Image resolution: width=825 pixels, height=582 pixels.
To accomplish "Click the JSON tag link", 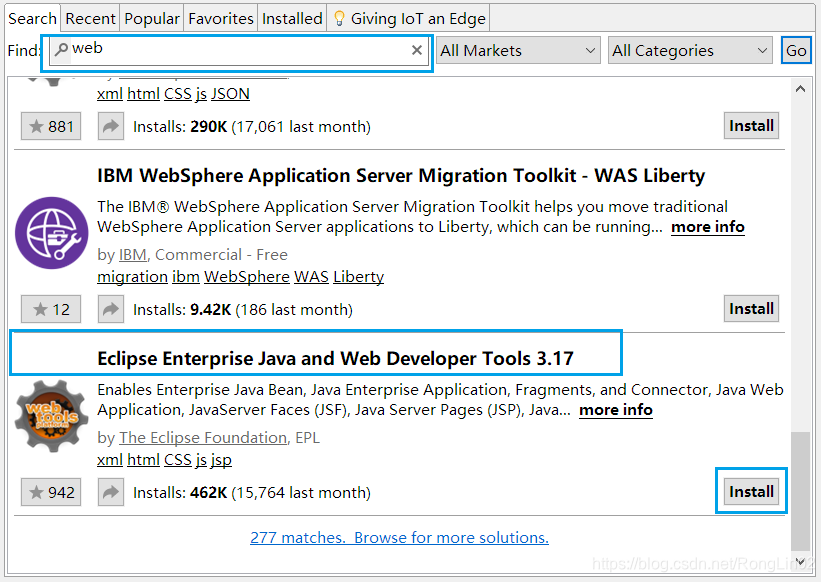I will 230,94.
